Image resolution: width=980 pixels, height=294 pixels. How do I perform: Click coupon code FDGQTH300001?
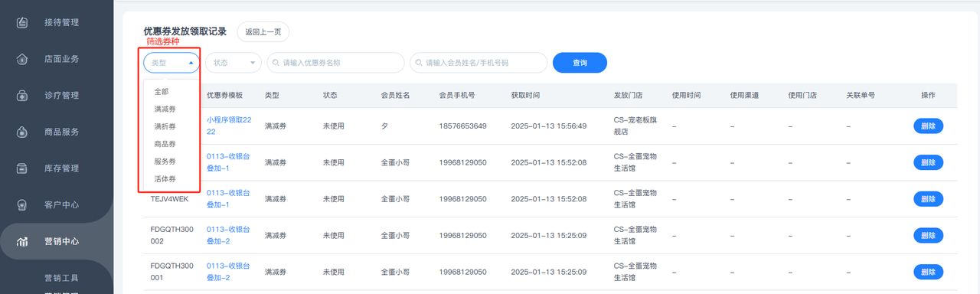pos(172,272)
